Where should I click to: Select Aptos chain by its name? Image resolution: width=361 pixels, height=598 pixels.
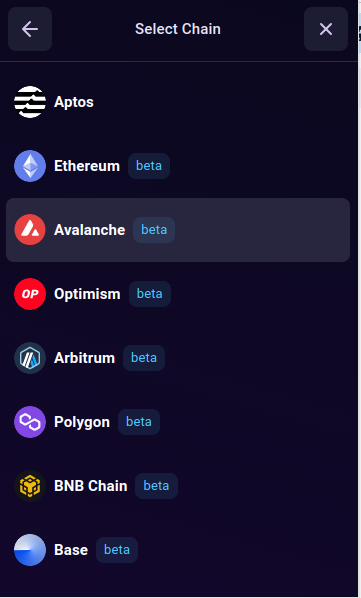pos(74,102)
